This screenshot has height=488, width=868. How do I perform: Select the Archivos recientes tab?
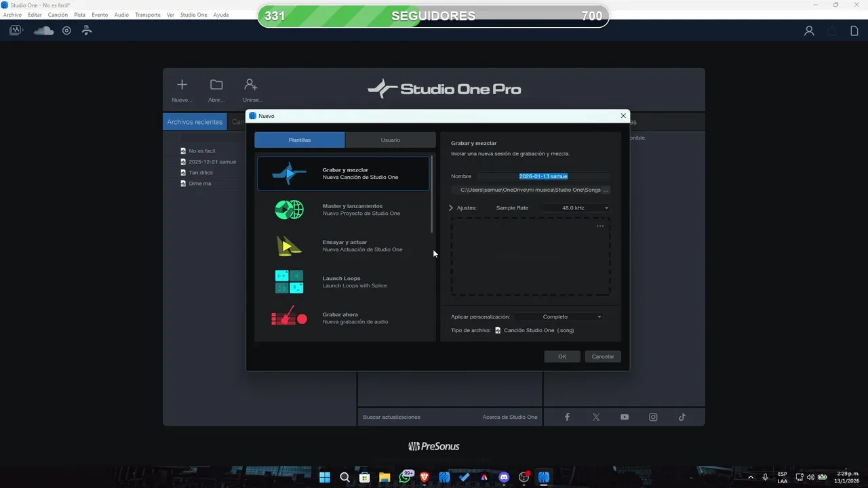195,122
